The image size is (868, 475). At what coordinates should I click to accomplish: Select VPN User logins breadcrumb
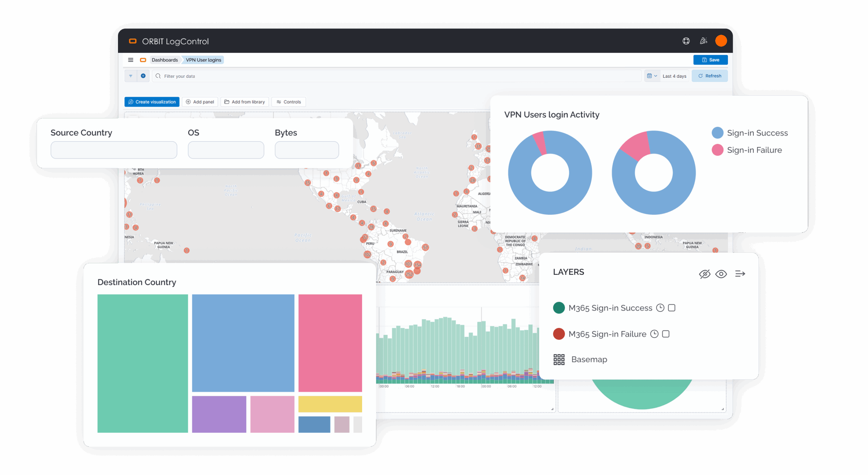[x=203, y=60]
